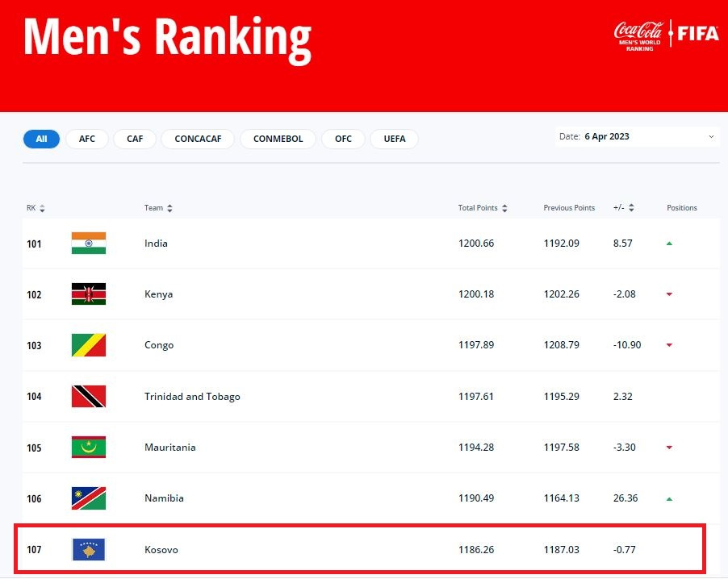Viewport: 728px width, 579px height.
Task: Open the Namibia team link
Action: coord(164,498)
